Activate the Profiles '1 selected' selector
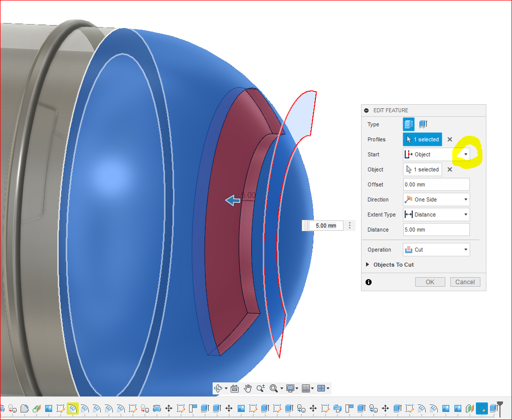 (423, 139)
